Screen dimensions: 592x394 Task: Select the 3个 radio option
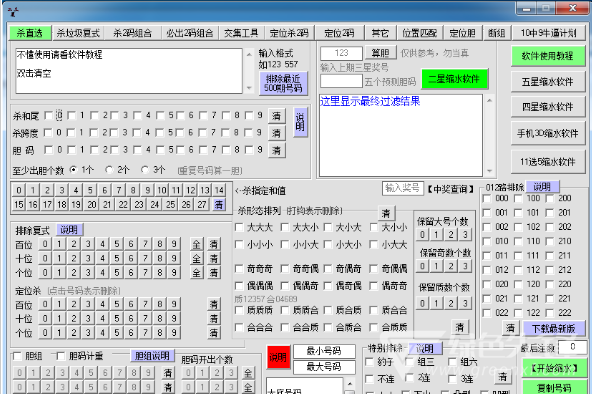[x=145, y=170]
